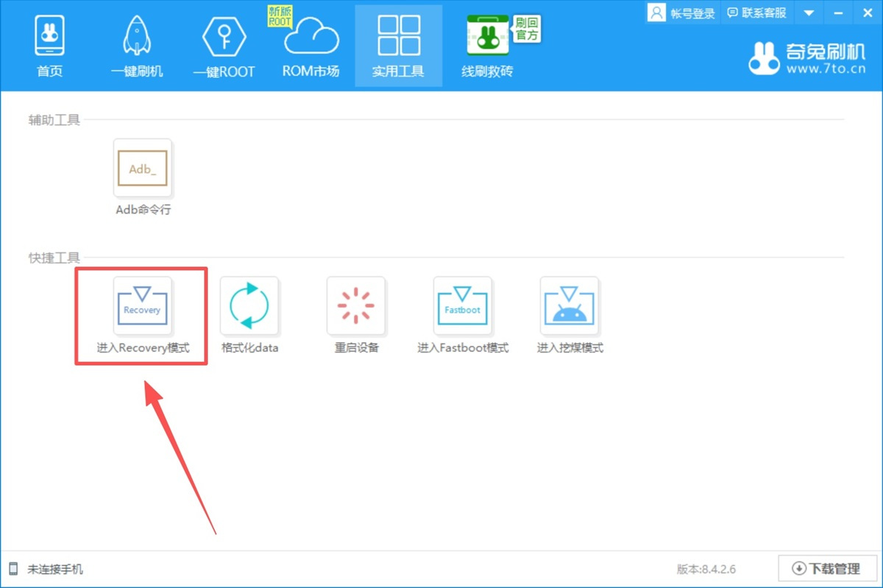Image resolution: width=883 pixels, height=588 pixels.
Task: Open the Adb命令行 tool
Action: pyautogui.click(x=143, y=169)
